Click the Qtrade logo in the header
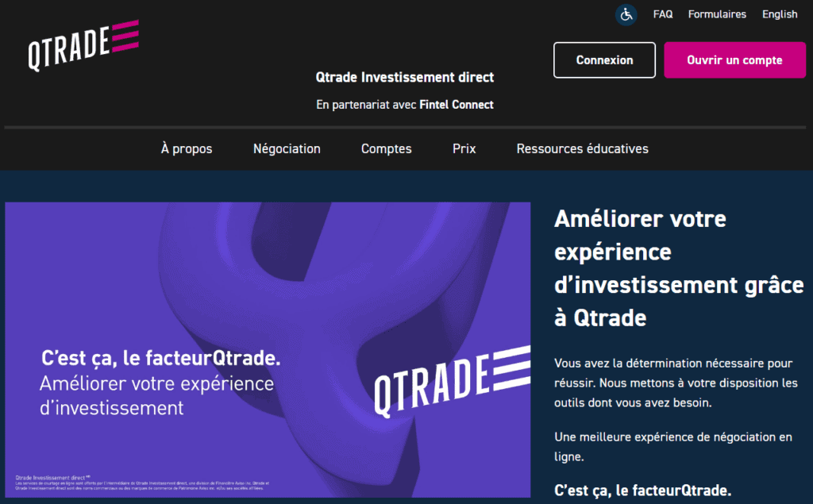Screen dimensions: 813x504 point(83,44)
